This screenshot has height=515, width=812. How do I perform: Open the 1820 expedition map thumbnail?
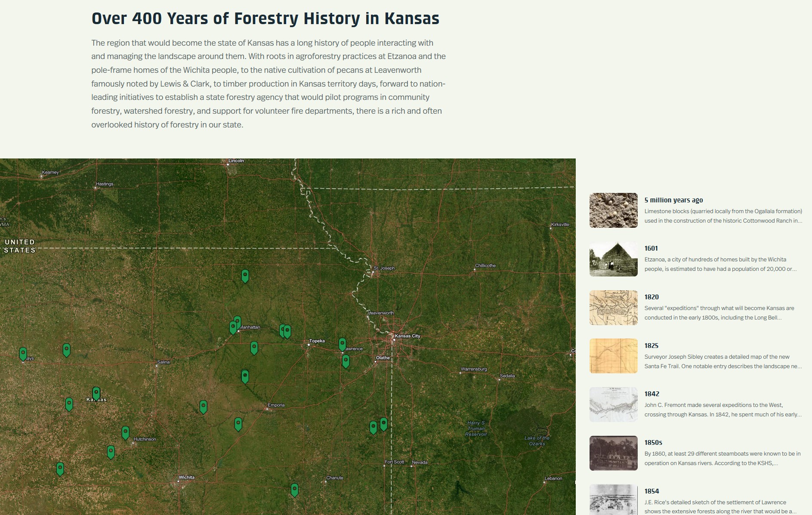(613, 307)
